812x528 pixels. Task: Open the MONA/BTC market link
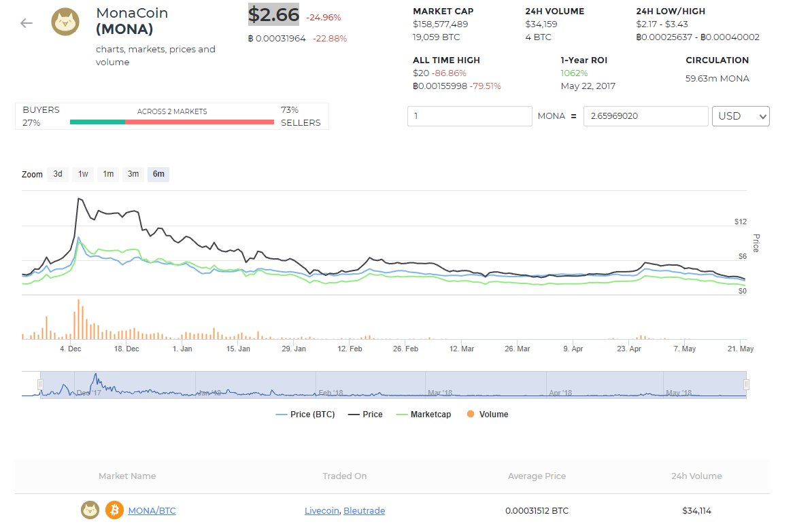point(152,510)
